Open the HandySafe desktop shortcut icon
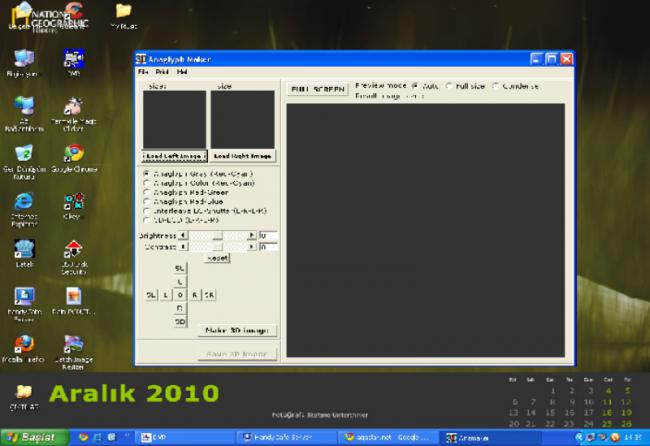650x446 pixels. click(24, 296)
